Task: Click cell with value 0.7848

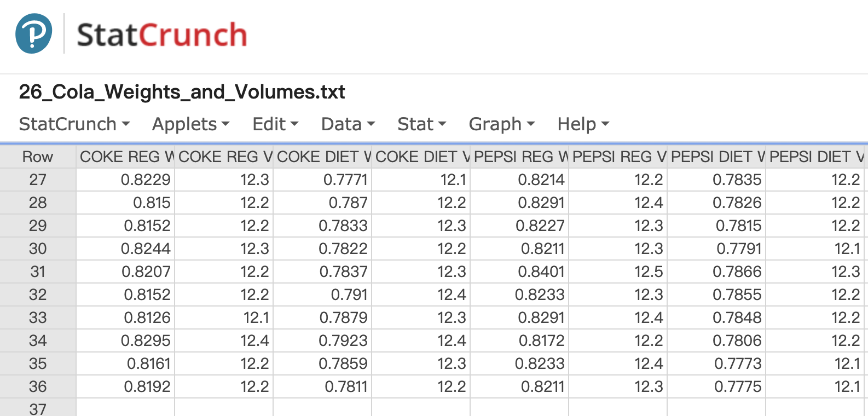Action: tap(716, 317)
